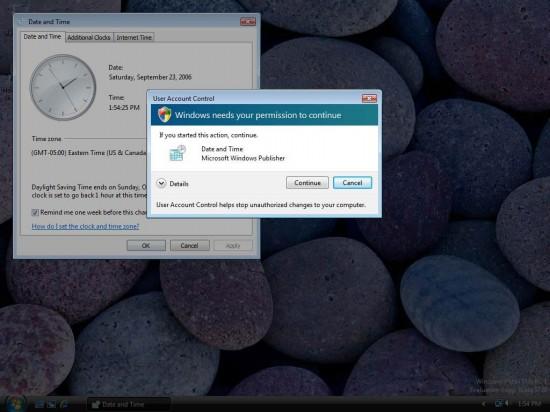550x412 pixels.
Task: Click the date 'Saturday, September 23, 2006'
Action: [150, 77]
